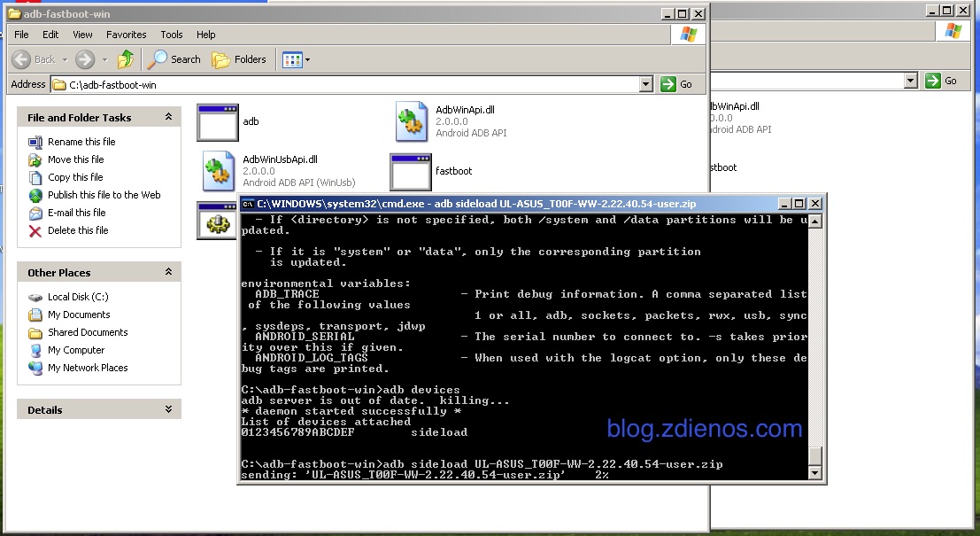Click the address bar path field
Screen dimensions: 980x536
(x=345, y=84)
